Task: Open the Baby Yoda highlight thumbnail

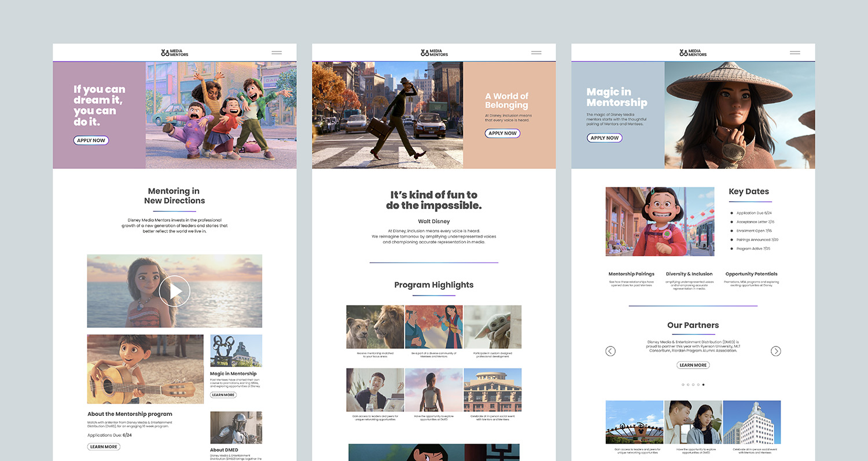Action: pos(492,327)
